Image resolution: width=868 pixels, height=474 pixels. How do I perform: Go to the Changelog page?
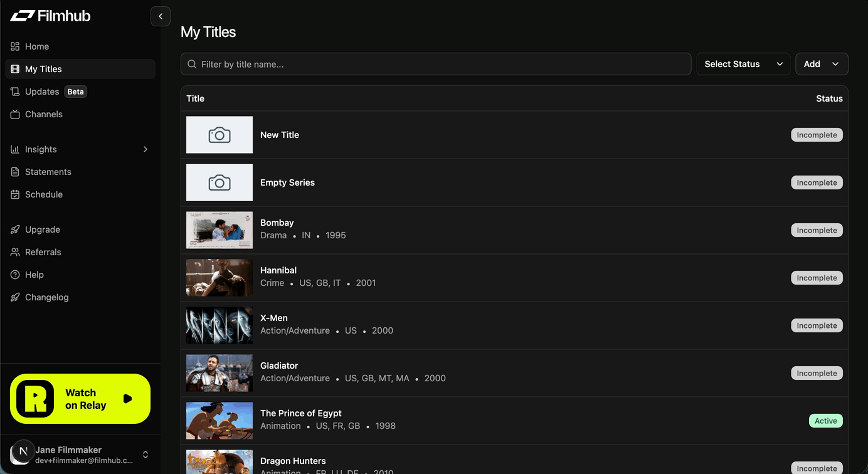coord(46,297)
